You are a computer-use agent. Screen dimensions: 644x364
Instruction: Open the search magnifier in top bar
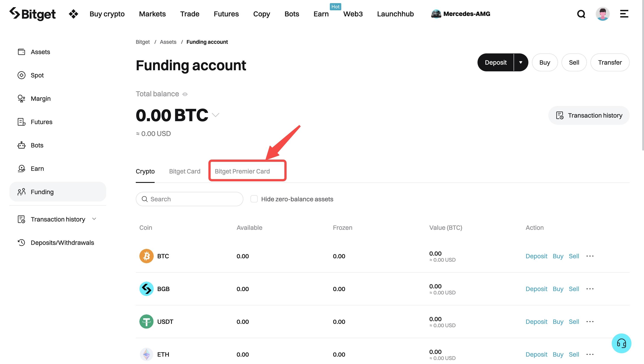pos(581,14)
